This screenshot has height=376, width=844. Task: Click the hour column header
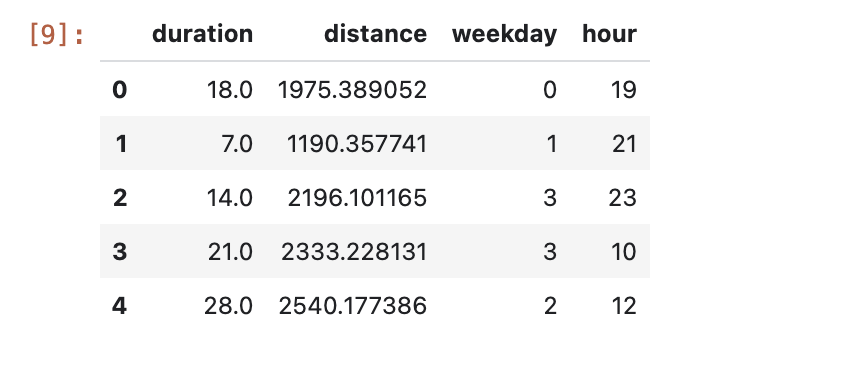tap(609, 34)
